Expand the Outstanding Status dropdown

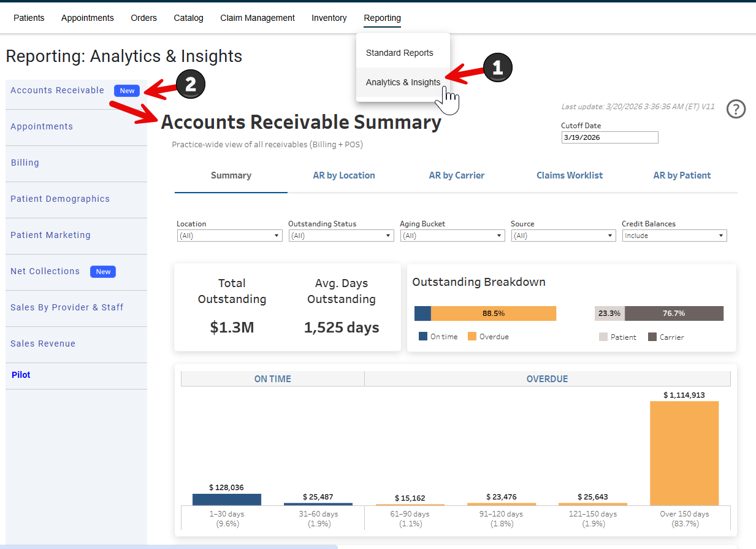coord(340,236)
